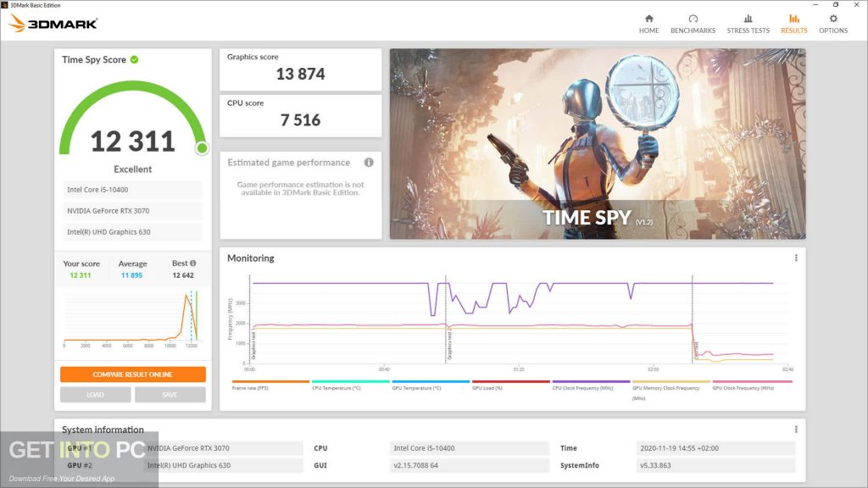
Task: Minimize the 3DMark window
Action: (815, 5)
